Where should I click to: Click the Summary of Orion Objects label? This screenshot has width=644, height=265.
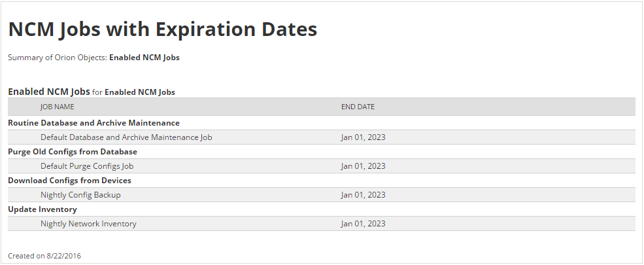point(58,58)
